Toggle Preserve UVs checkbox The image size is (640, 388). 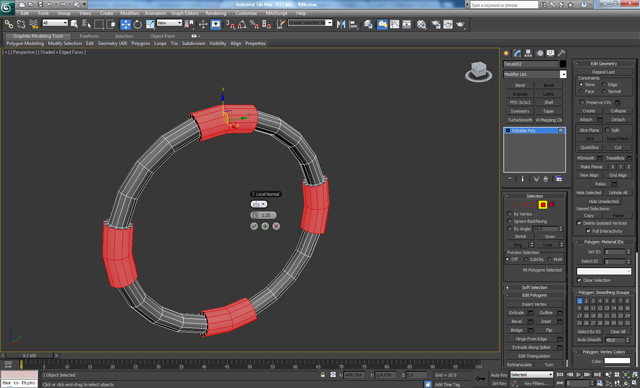pos(582,102)
